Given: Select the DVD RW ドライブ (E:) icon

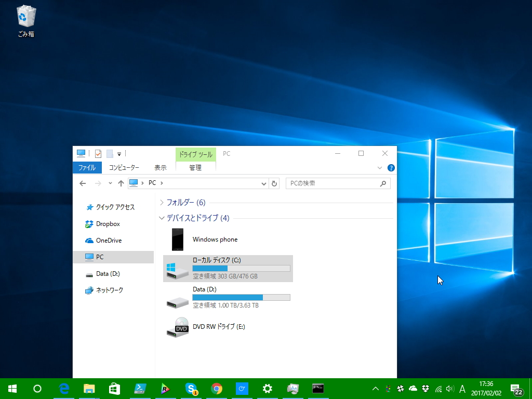Looking at the screenshot, I should coord(178,327).
